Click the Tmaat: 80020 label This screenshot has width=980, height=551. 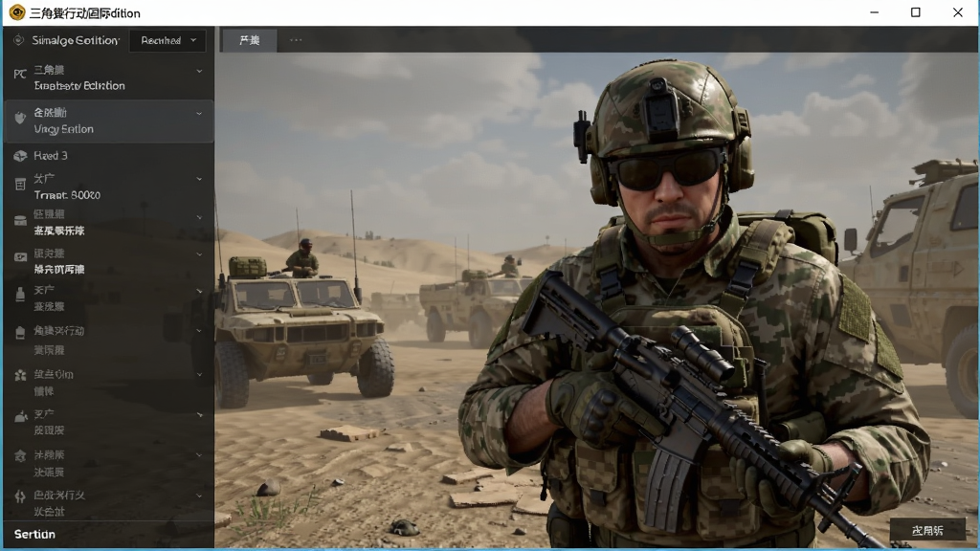pos(67,195)
